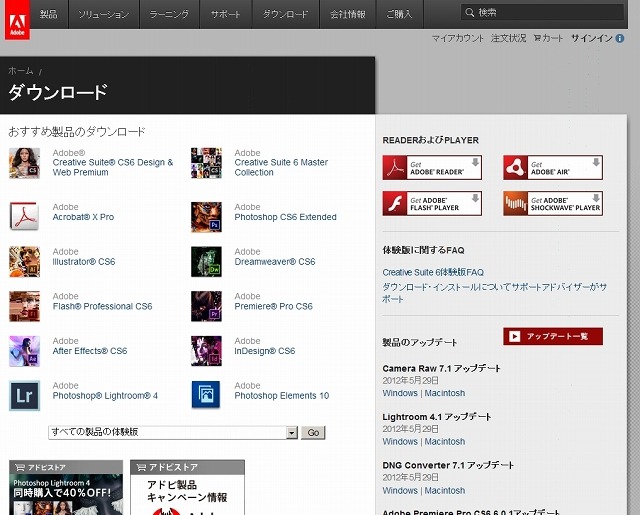640x515 pixels.
Task: Open the Photoshop Lightroom 4 link
Action: [x=105, y=395]
